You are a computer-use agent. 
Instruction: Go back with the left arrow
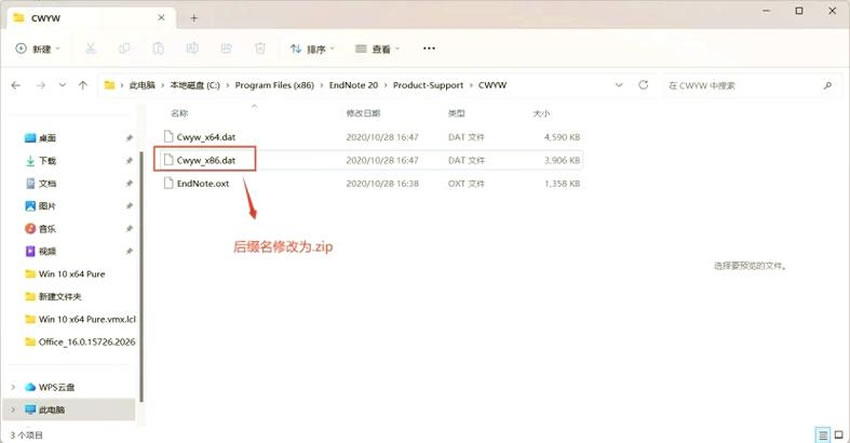16,85
